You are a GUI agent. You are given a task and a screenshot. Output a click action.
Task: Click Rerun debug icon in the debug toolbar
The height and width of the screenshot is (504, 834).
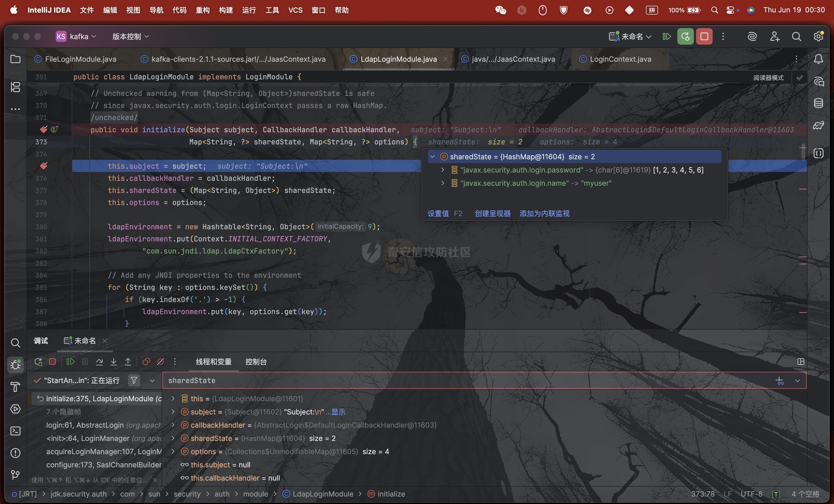pos(38,362)
